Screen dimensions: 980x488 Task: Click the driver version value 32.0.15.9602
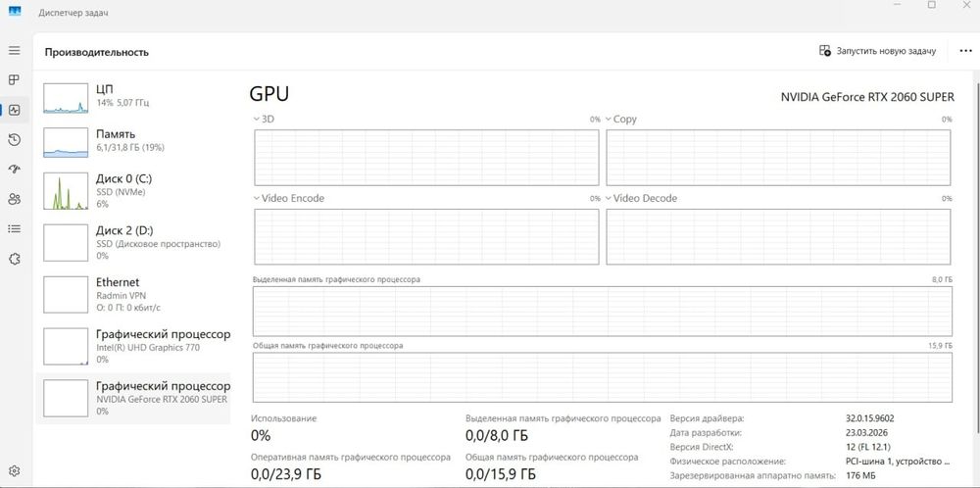coord(870,418)
